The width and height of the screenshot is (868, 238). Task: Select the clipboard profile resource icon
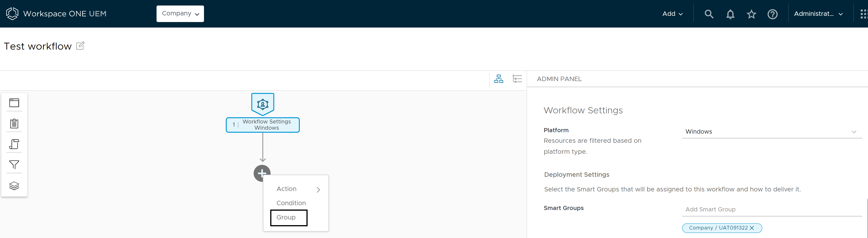tap(14, 123)
